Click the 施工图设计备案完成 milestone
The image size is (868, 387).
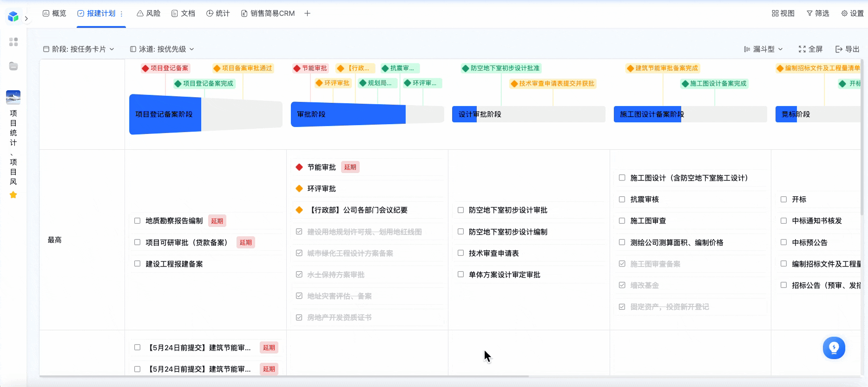[714, 84]
